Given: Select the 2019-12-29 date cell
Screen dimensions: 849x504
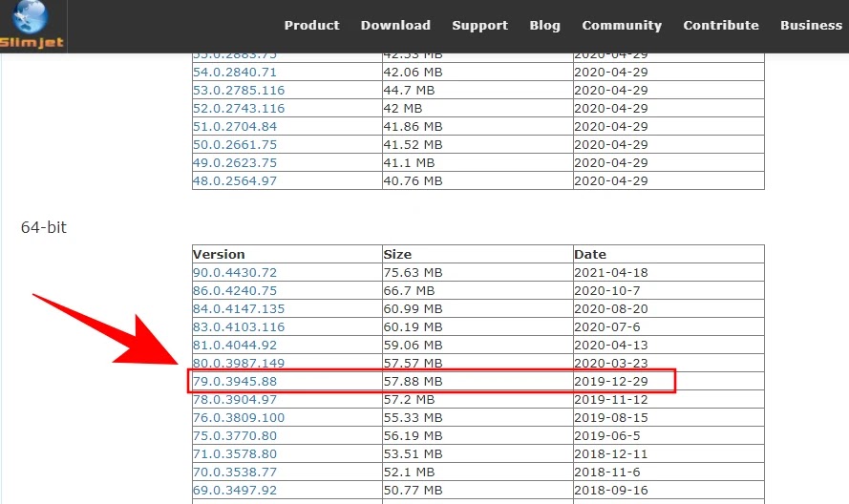Looking at the screenshot, I should coord(669,381).
